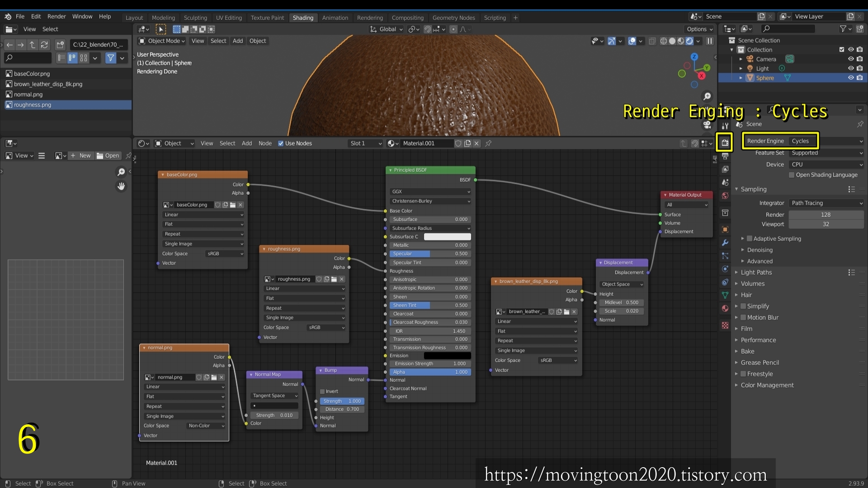Switch viewport to Solid shading

coord(672,41)
